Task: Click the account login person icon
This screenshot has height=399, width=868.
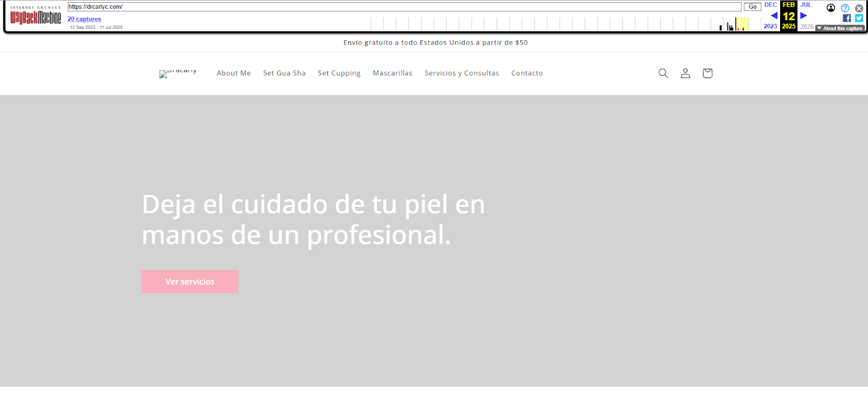Action: 685,73
